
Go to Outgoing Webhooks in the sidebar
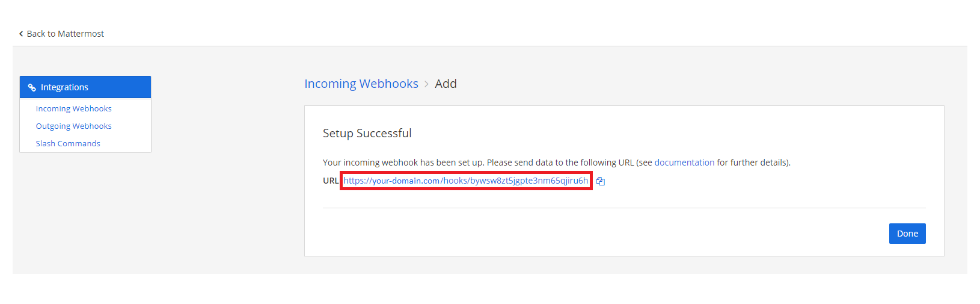tap(73, 126)
